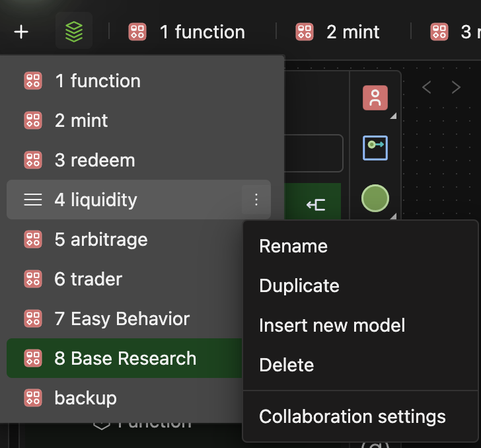
Task: Select 5 arbitrage model in list
Action: click(x=100, y=239)
